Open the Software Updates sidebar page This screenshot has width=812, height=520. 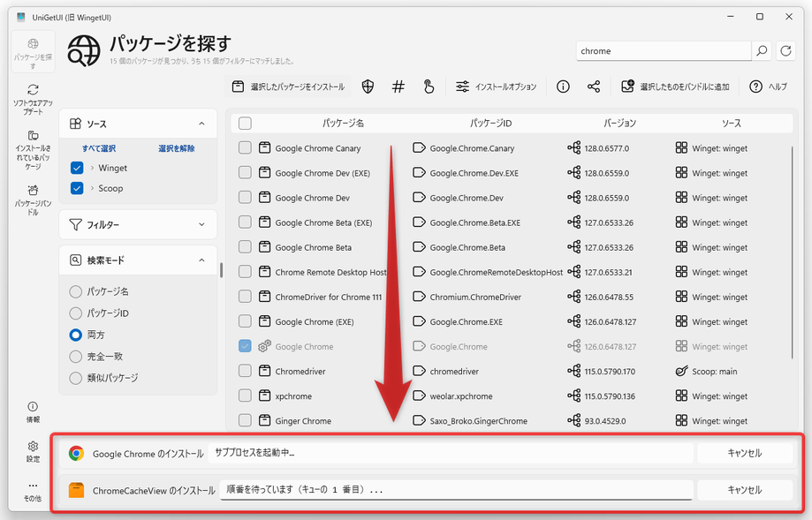click(x=33, y=99)
